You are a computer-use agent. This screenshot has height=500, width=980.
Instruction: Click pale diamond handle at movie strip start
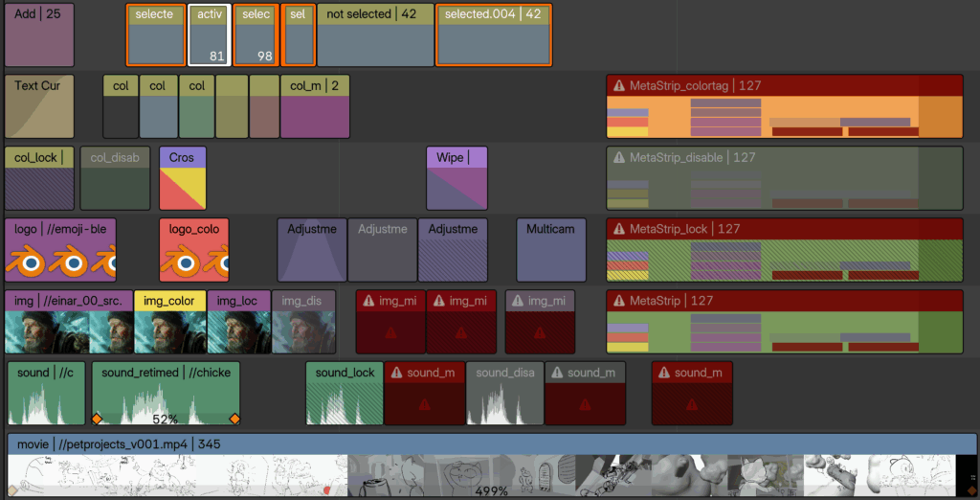[11, 490]
